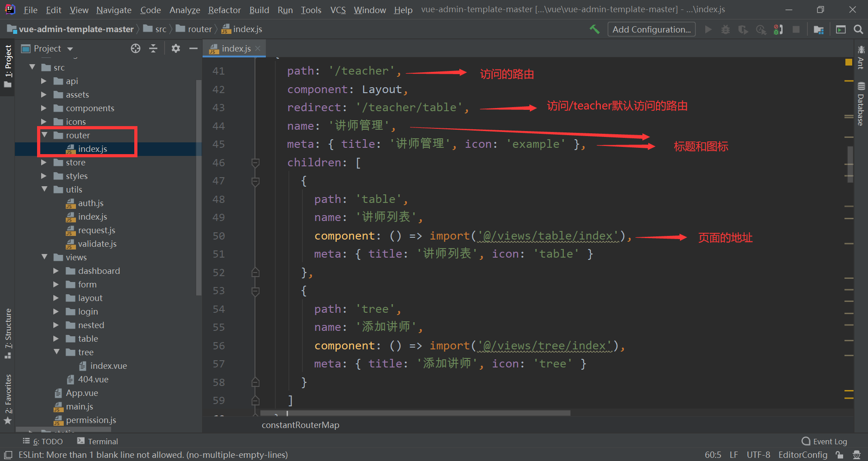Expand the api folder
This screenshot has width=868, height=461.
pyautogui.click(x=44, y=81)
